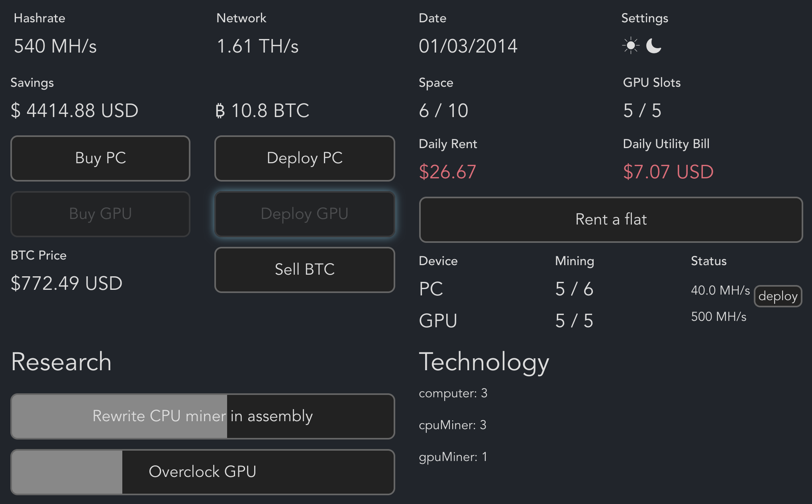Click the Daily Rent value $26.67
812x504 pixels.
[x=447, y=172]
